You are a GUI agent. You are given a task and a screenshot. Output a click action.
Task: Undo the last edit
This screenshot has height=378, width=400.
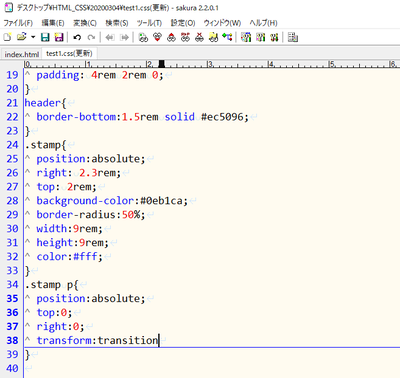pyautogui.click(x=77, y=37)
